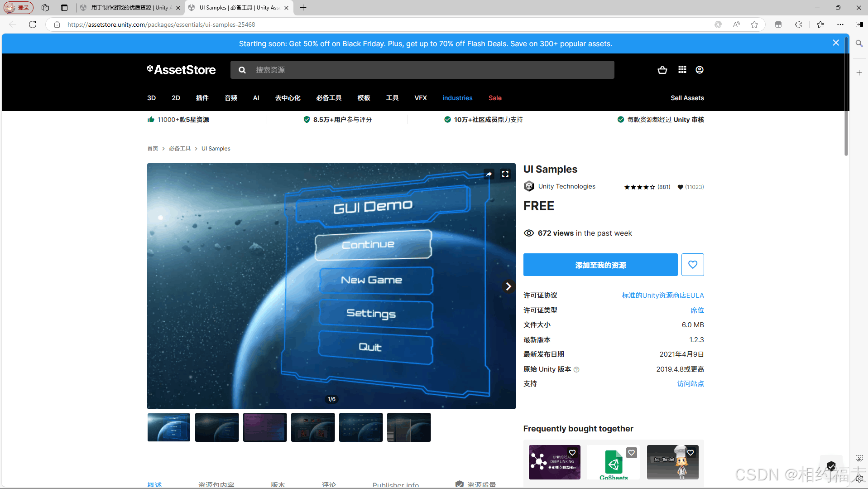This screenshot has width=868, height=489.
Task: Click Unity original version help question icon
Action: [576, 370]
